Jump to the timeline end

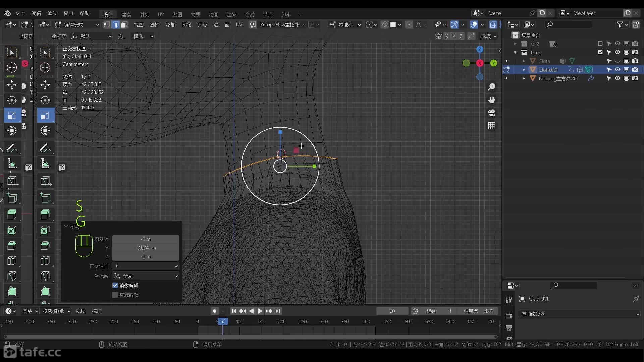tap(278, 311)
